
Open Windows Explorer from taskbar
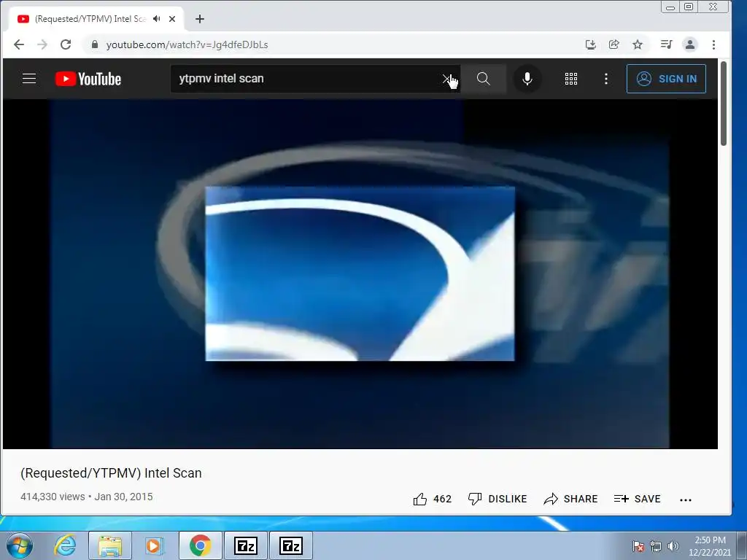pos(110,545)
